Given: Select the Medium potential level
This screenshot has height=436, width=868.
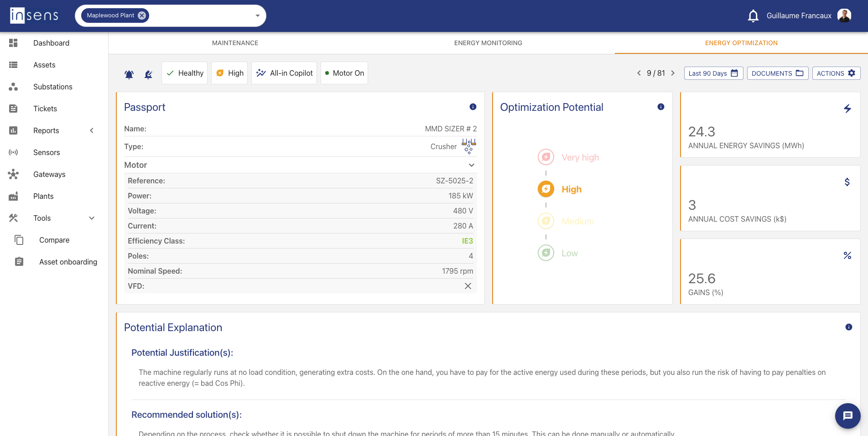Looking at the screenshot, I should click(566, 221).
